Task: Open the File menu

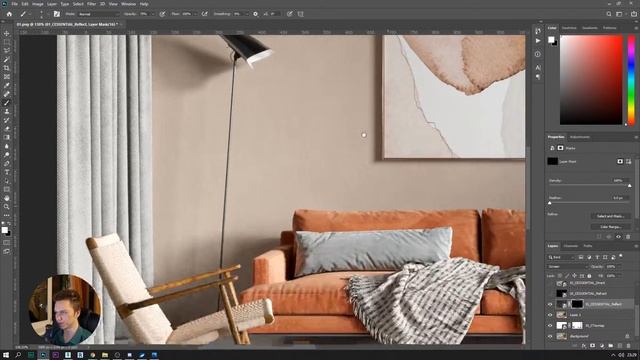Action: click(14, 4)
